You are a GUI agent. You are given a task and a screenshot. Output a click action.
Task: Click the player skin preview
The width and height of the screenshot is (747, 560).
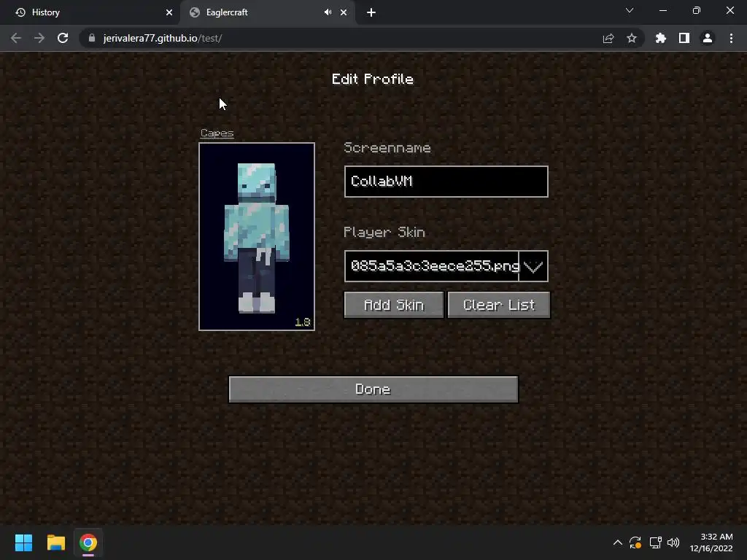257,237
